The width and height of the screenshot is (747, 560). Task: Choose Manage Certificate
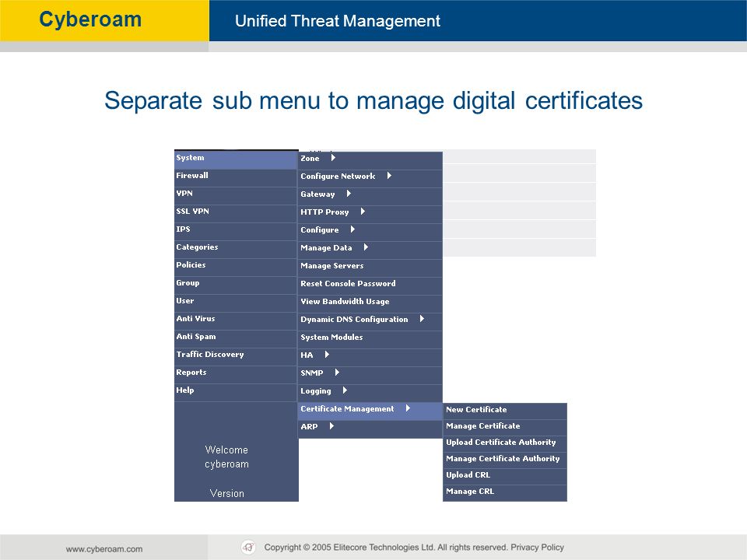[505, 426]
